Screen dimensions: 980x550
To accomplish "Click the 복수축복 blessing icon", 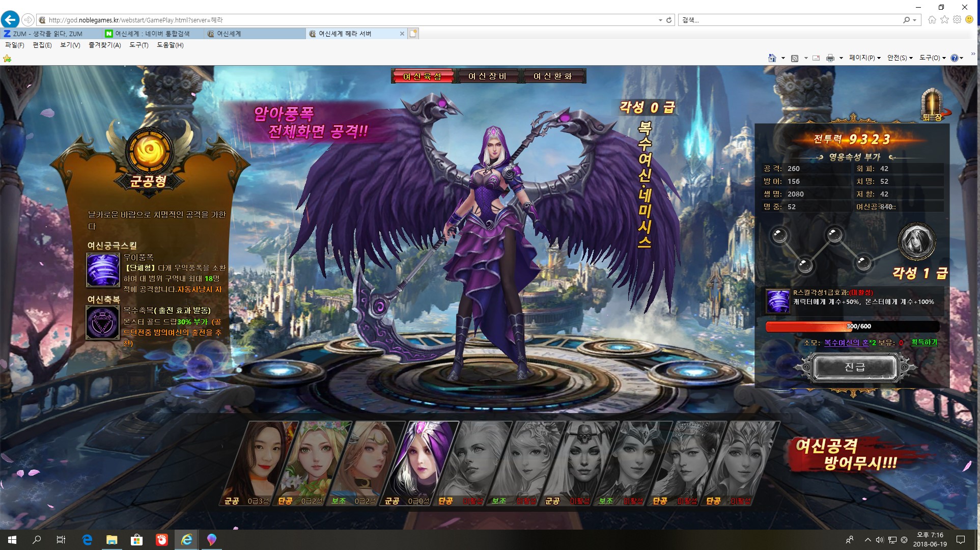I will [x=103, y=323].
